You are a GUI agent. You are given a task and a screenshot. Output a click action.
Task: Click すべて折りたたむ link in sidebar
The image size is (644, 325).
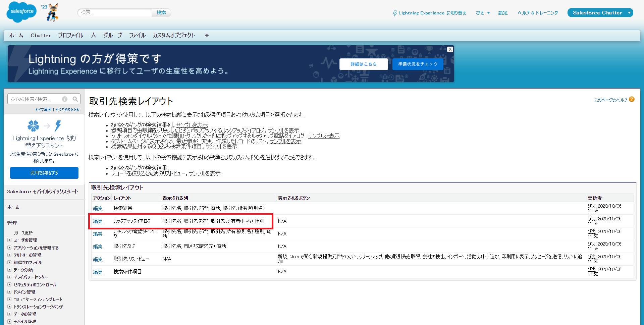click(67, 110)
